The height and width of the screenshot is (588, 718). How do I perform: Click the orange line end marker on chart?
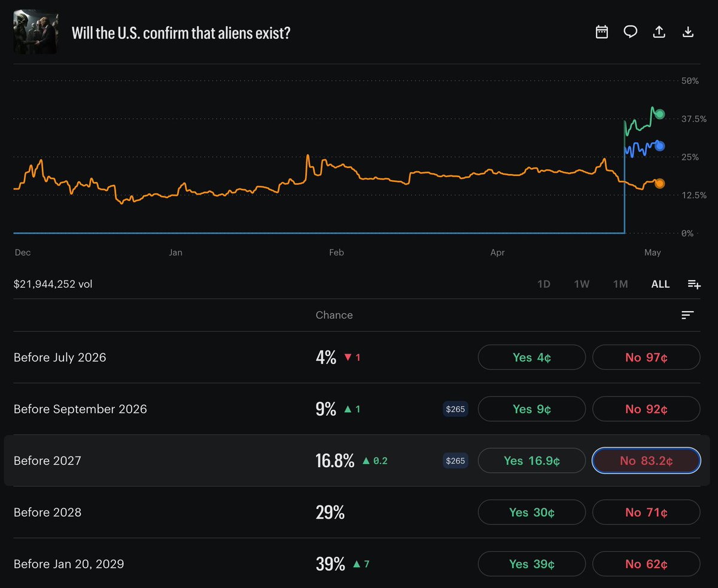coord(659,184)
